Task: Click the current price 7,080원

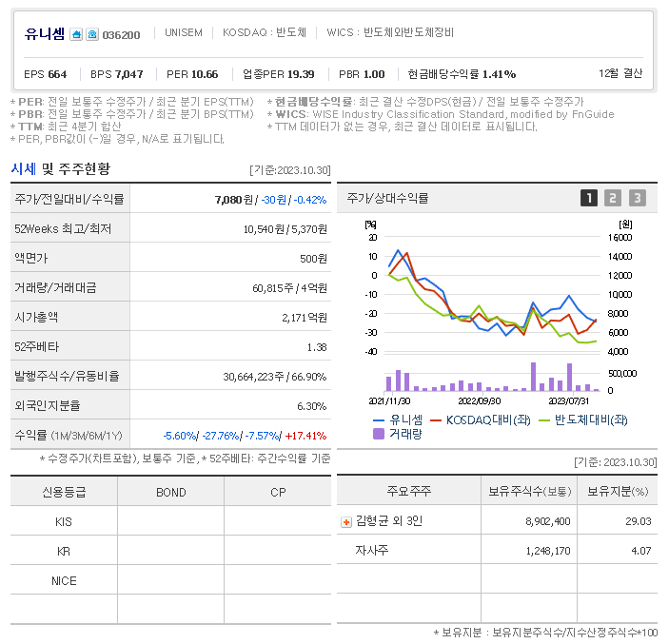Action: click(234, 200)
